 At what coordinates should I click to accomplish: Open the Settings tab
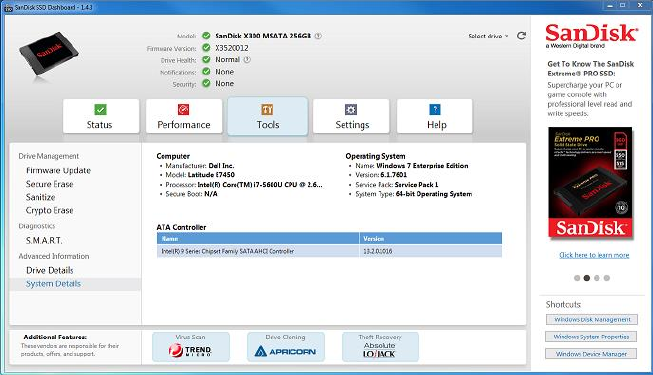point(351,116)
